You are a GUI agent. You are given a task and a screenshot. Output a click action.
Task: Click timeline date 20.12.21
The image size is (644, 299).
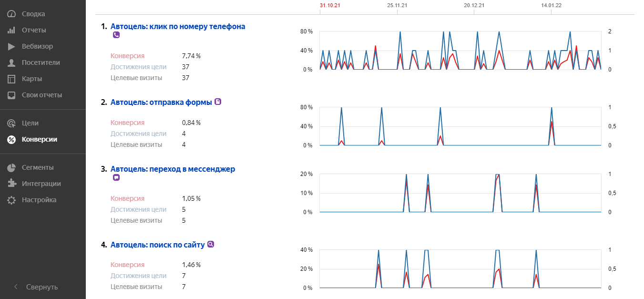pos(474,5)
